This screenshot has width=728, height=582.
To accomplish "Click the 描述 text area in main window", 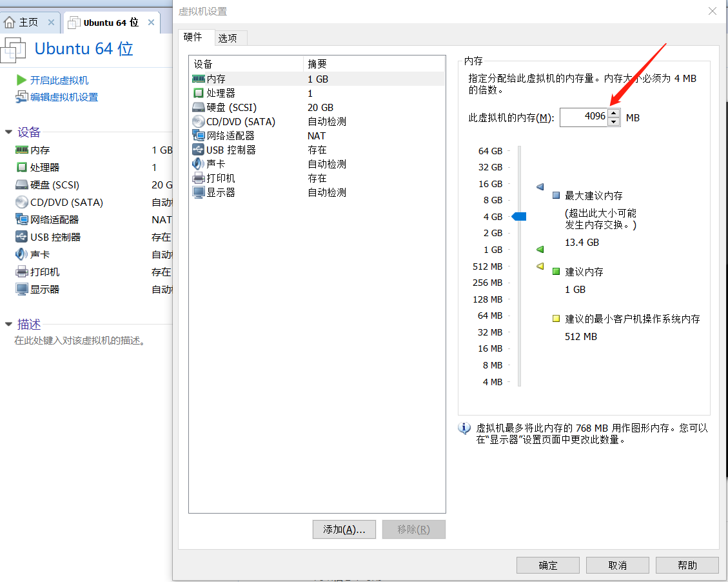I will (80, 341).
